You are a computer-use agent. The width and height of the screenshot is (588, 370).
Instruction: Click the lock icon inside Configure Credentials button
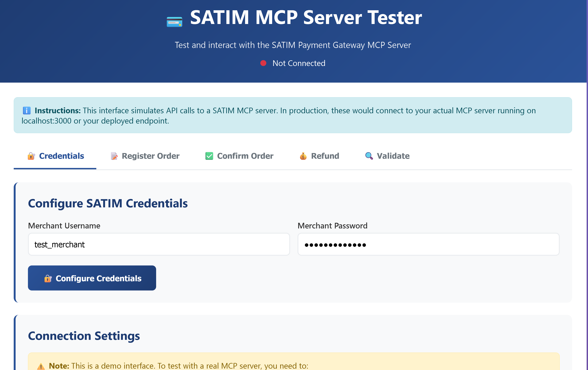(48, 278)
